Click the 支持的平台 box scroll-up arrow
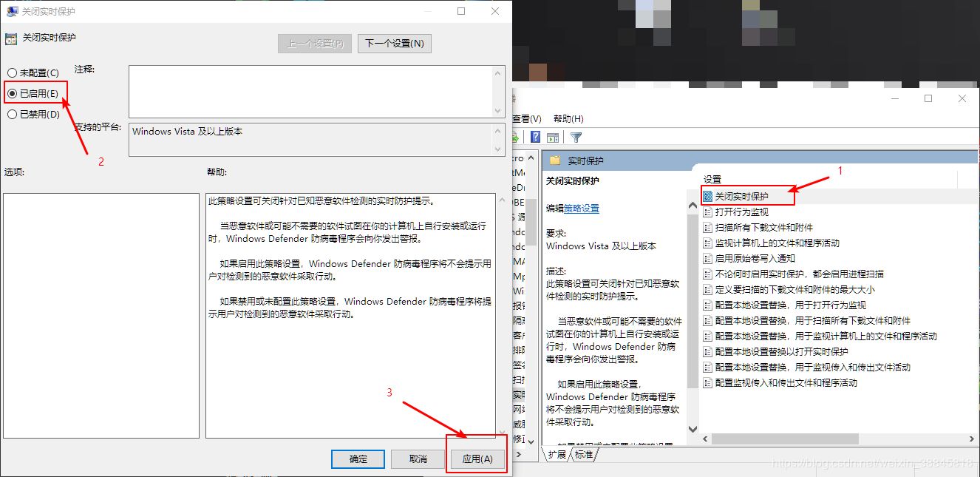This screenshot has height=477, width=980. tap(498, 130)
